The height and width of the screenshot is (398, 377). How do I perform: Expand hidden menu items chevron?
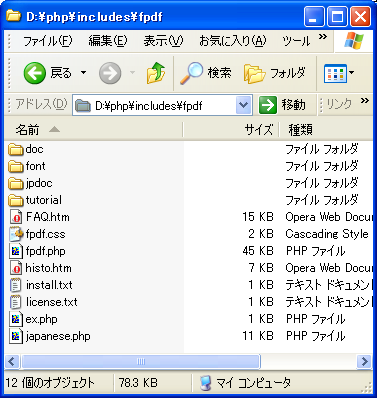(x=322, y=37)
